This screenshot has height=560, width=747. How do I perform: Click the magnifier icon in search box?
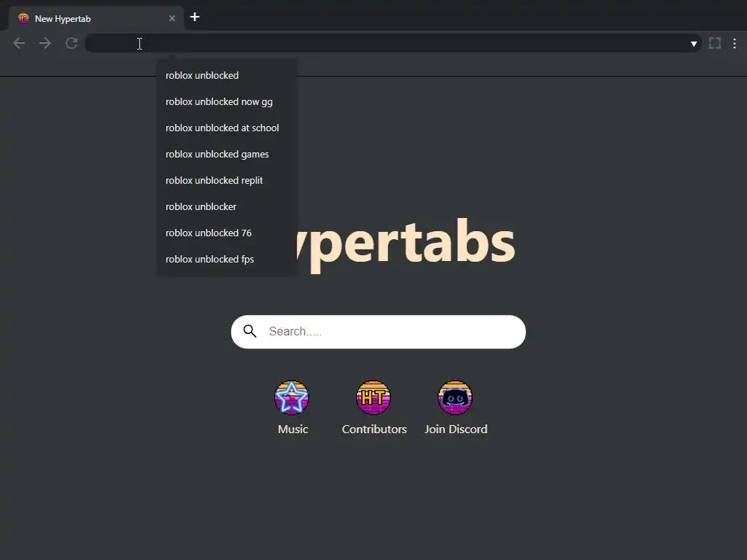point(250,331)
